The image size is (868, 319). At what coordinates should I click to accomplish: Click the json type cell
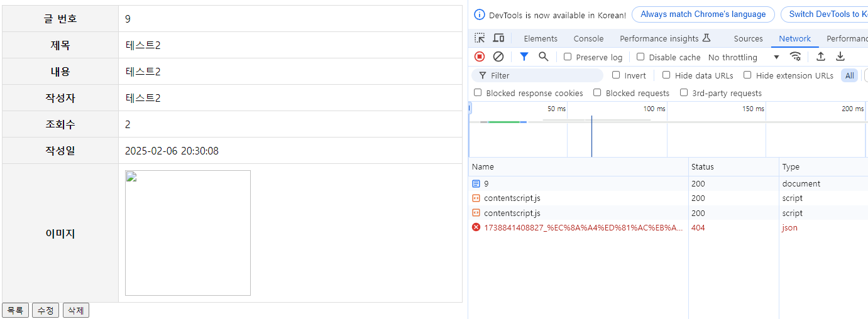click(x=823, y=227)
